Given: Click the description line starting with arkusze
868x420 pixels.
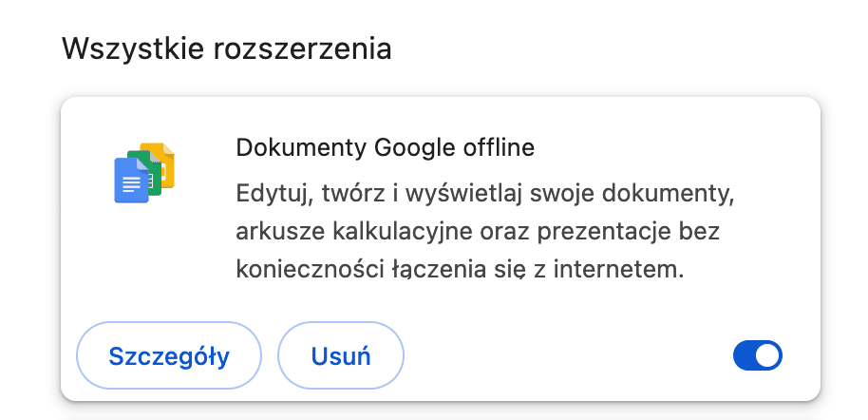Looking at the screenshot, I should pos(478,232).
